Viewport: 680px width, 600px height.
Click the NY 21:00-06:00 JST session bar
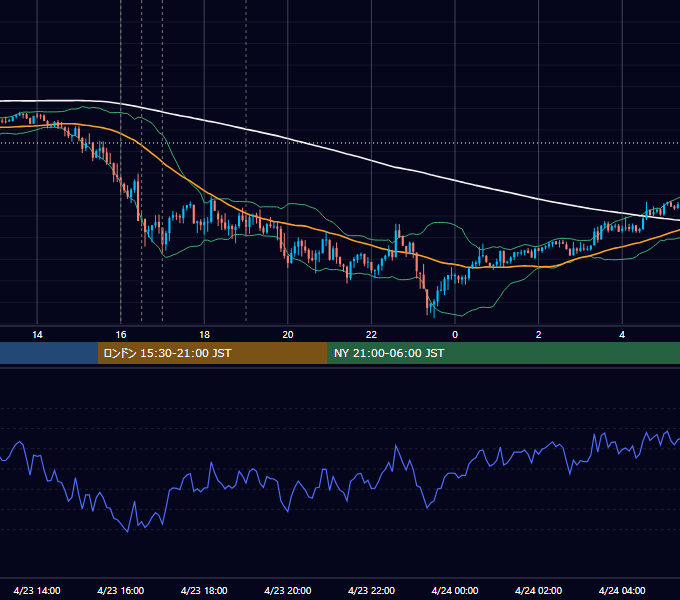pos(503,353)
